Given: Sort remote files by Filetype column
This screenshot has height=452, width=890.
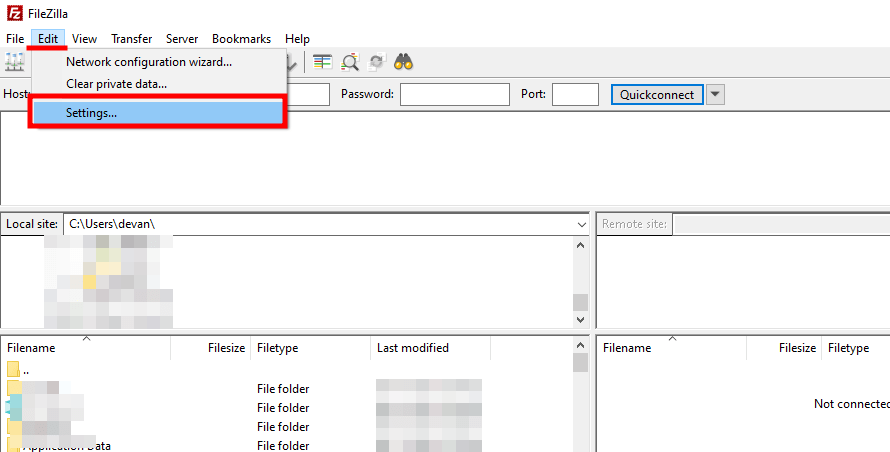Looking at the screenshot, I should pos(856,348).
